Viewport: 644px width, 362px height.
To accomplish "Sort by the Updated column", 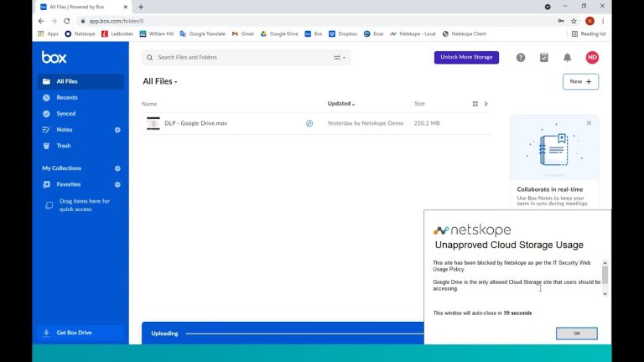I will tap(341, 103).
